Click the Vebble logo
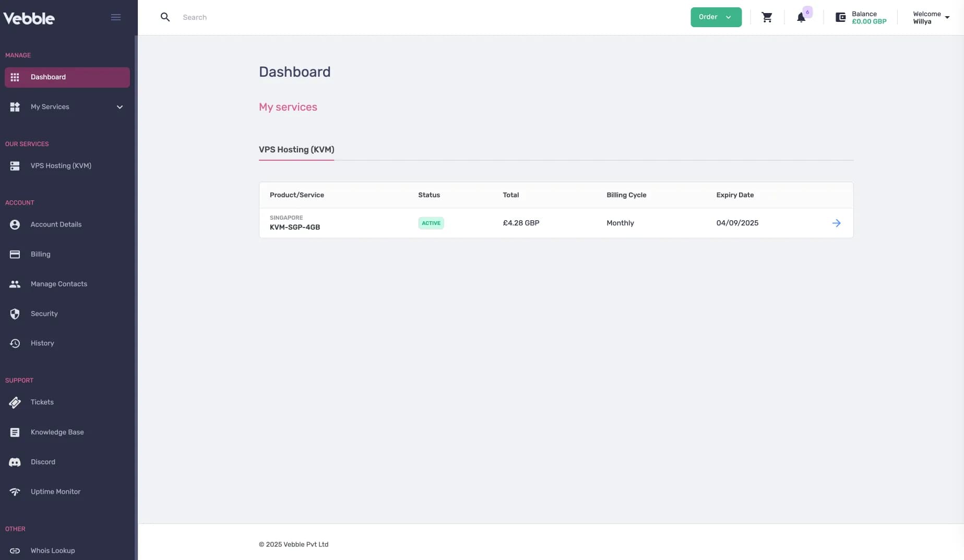Screen dimensions: 964x560 [29, 18]
